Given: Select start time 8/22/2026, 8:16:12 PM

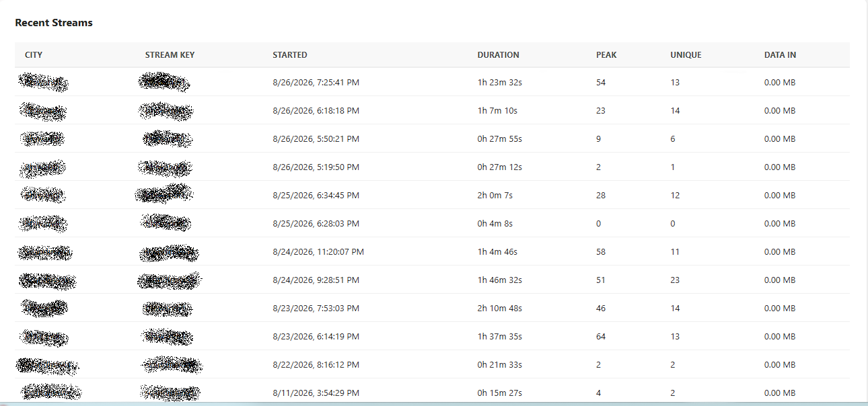Looking at the screenshot, I should [316, 365].
